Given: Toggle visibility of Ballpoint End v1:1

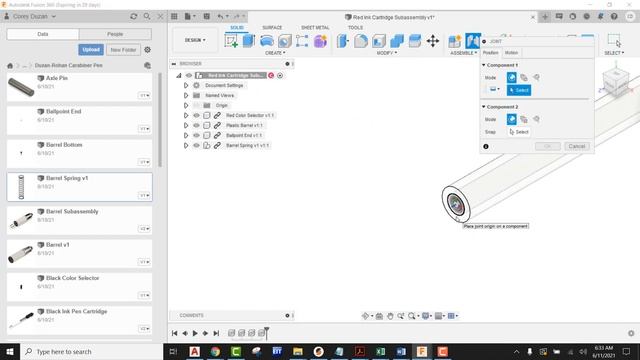Looking at the screenshot, I should coord(196,136).
